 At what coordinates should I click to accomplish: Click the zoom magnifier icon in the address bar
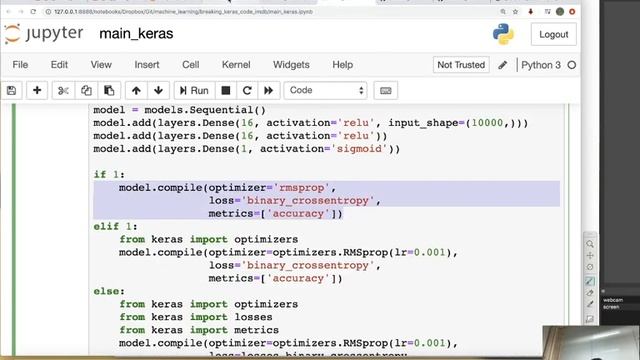pos(503,12)
